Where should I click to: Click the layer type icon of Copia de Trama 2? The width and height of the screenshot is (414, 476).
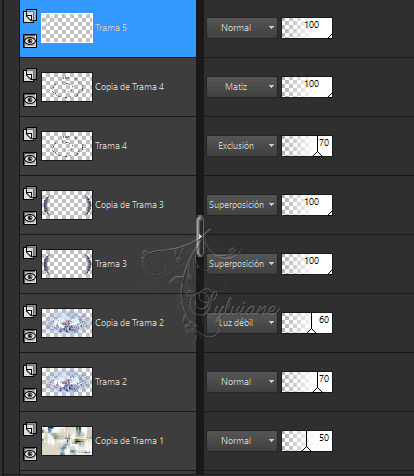pos(30,311)
